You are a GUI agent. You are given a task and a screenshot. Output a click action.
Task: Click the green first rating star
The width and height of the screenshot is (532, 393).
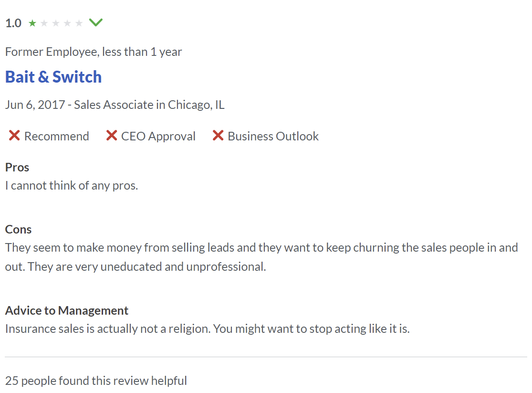tap(32, 23)
